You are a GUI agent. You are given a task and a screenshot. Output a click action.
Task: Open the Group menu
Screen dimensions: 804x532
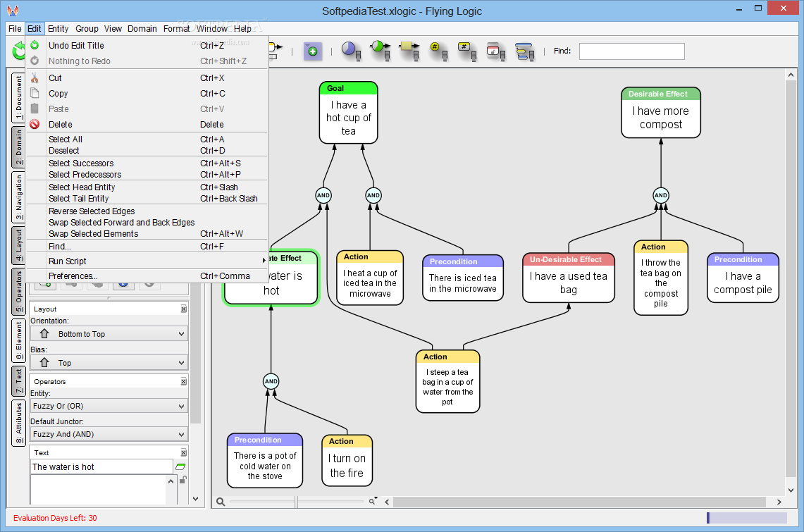point(87,29)
